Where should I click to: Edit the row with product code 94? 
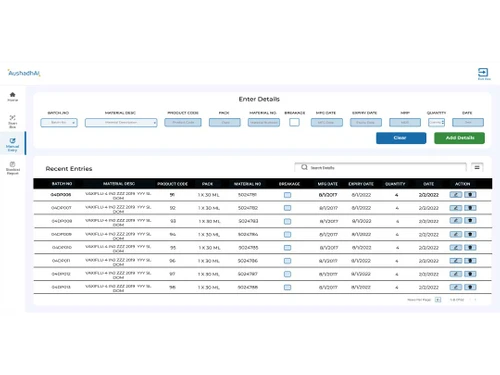[x=455, y=234]
